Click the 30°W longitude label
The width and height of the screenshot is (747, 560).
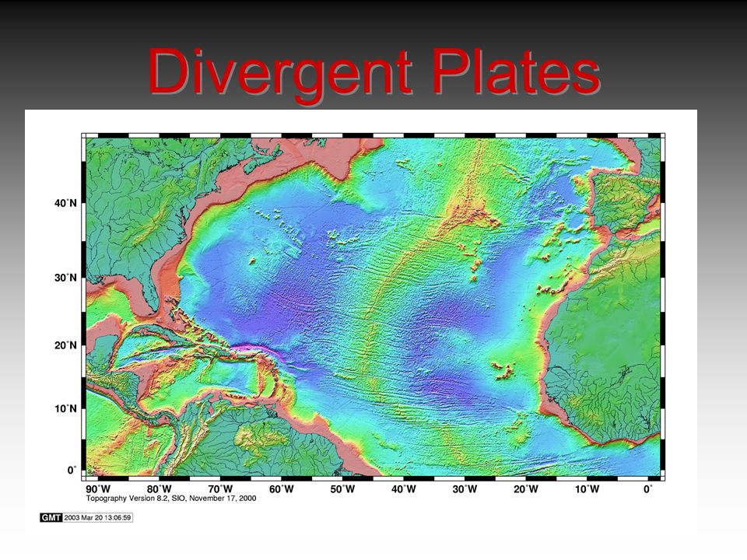click(465, 489)
